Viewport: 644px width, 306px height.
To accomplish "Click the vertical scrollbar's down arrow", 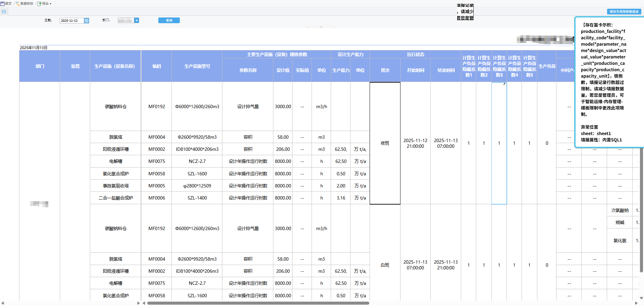I will (x=641, y=298).
